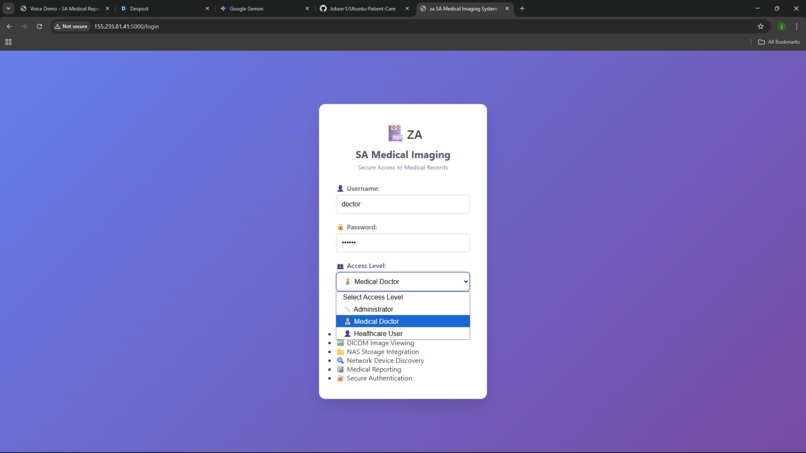The image size is (806, 453).
Task: Close the SA Medical Imaging System tab
Action: pyautogui.click(x=507, y=9)
